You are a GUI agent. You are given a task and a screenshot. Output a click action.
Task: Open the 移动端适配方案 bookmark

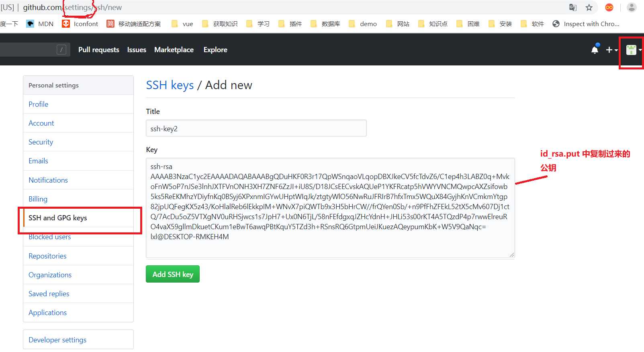tap(133, 24)
